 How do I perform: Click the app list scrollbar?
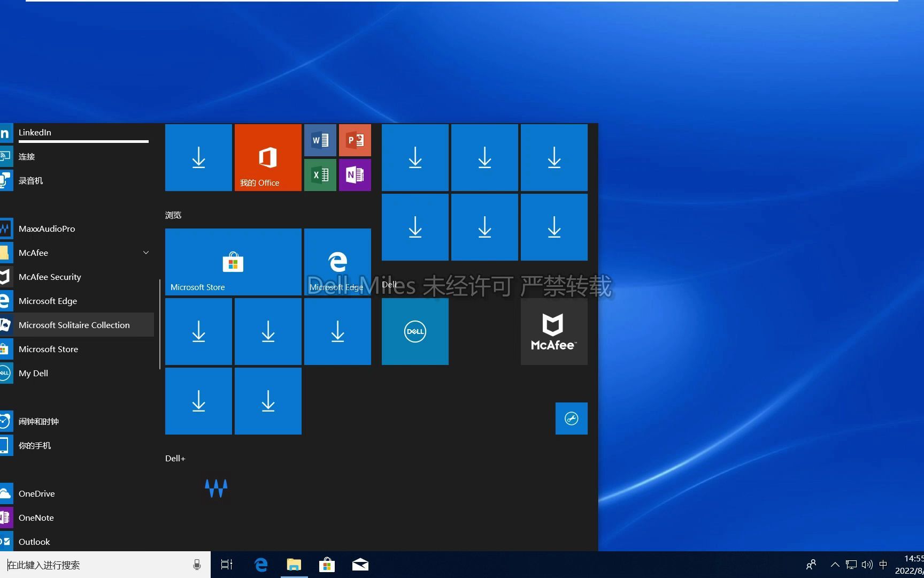[x=160, y=324]
